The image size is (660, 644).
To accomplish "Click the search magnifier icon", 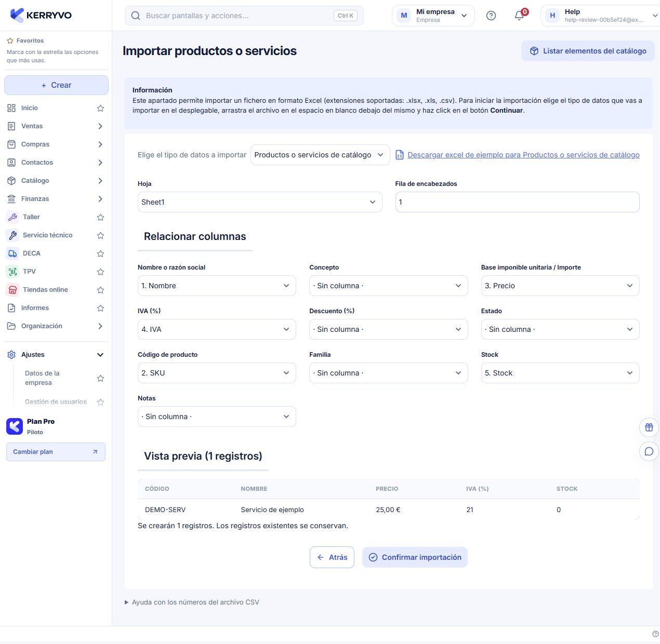I will [136, 16].
